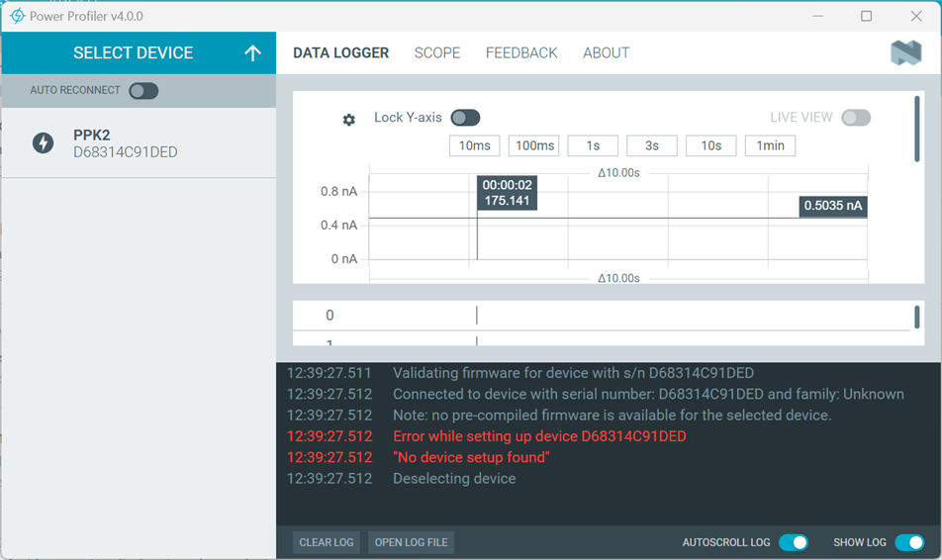Click the digital channel 0 row
This screenshot has width=942, height=560.
(602, 316)
